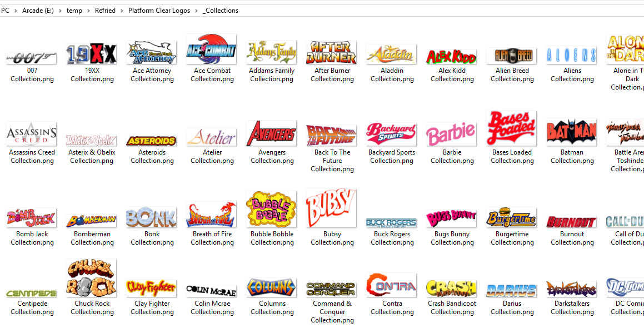Select the 007 Collection logo thumbnail
The height and width of the screenshot is (328, 644).
pyautogui.click(x=31, y=58)
